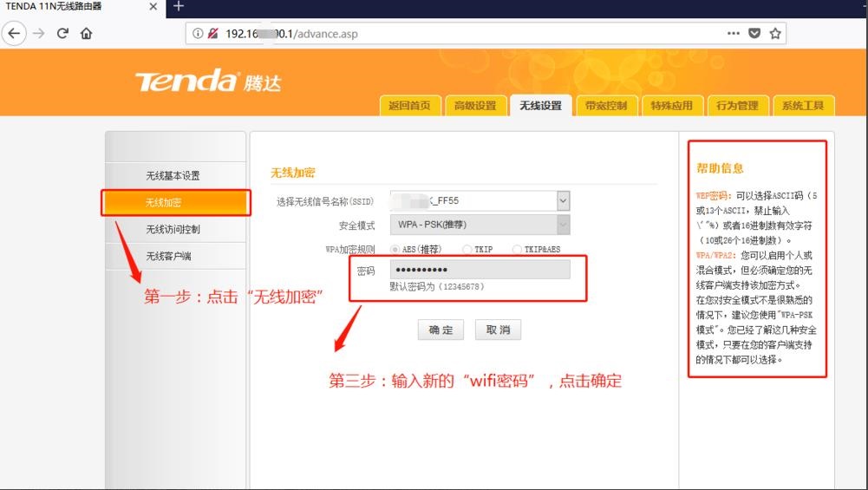This screenshot has width=868, height=490.
Task: Click the browser address bar URL
Action: [x=291, y=34]
